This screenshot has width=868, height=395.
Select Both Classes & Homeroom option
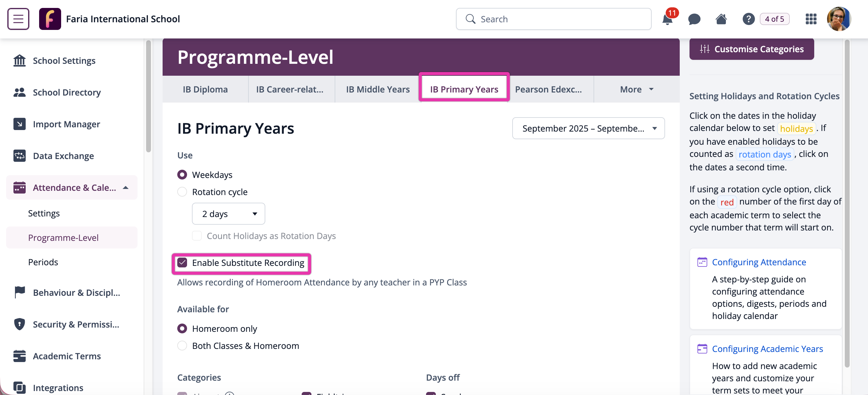point(182,346)
